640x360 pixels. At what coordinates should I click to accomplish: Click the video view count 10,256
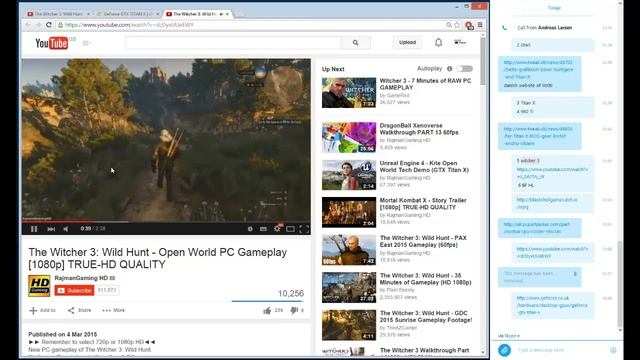pyautogui.click(x=291, y=293)
